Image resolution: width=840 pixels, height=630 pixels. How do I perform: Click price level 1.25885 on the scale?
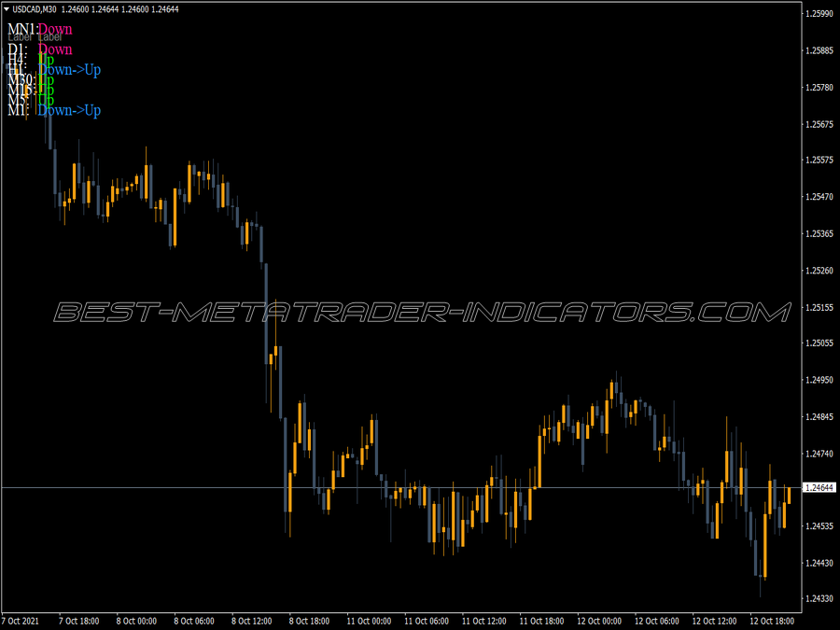coord(819,51)
